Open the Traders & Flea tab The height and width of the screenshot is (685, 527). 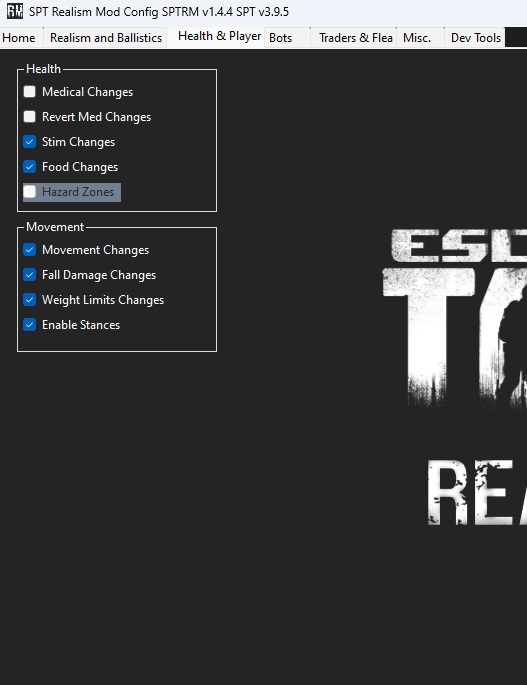click(355, 38)
